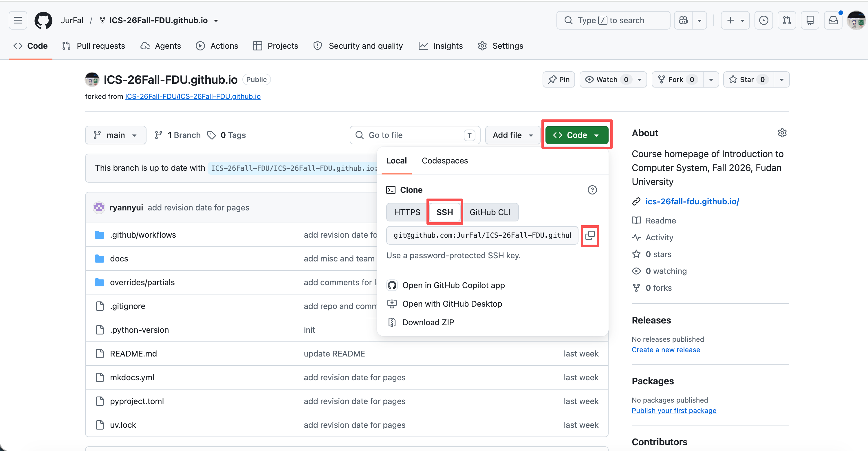
Task: Switch to the Security and quality tab
Action: (358, 46)
